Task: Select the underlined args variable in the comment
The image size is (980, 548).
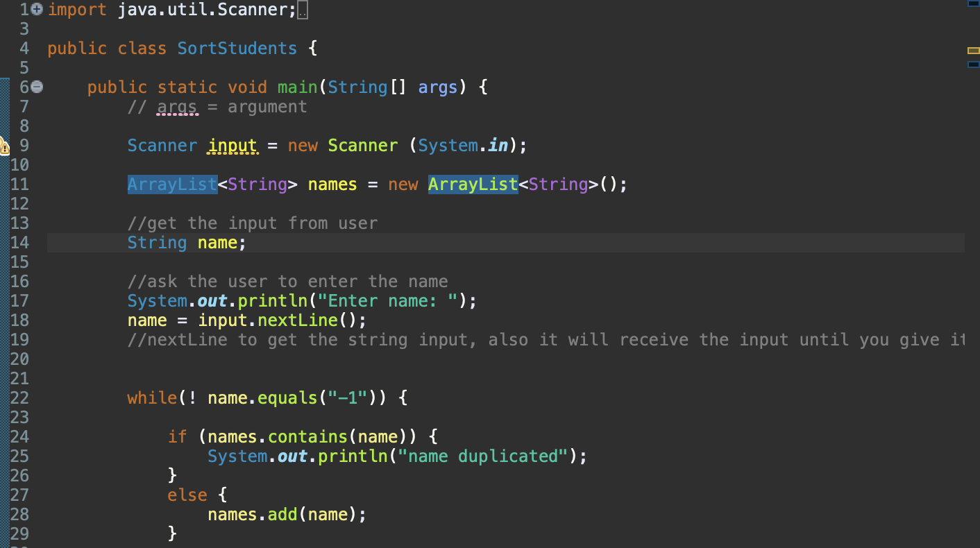Action: click(x=176, y=106)
